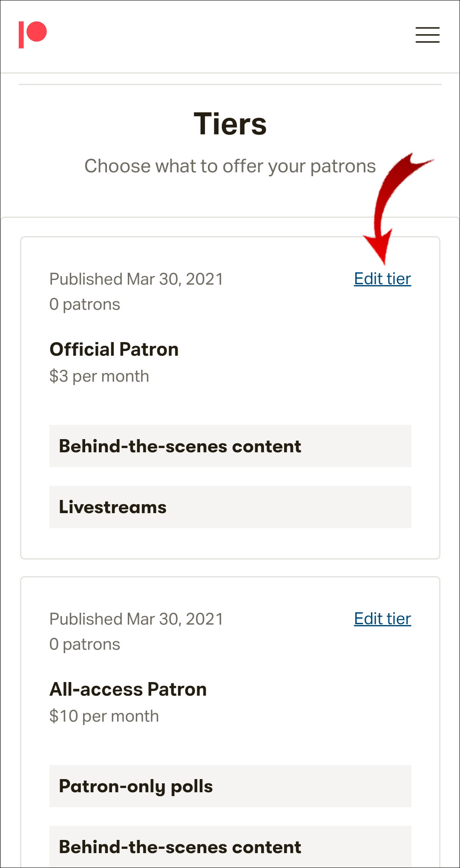Edit the All-access Patron tier
This screenshot has width=460, height=868.
click(x=382, y=619)
